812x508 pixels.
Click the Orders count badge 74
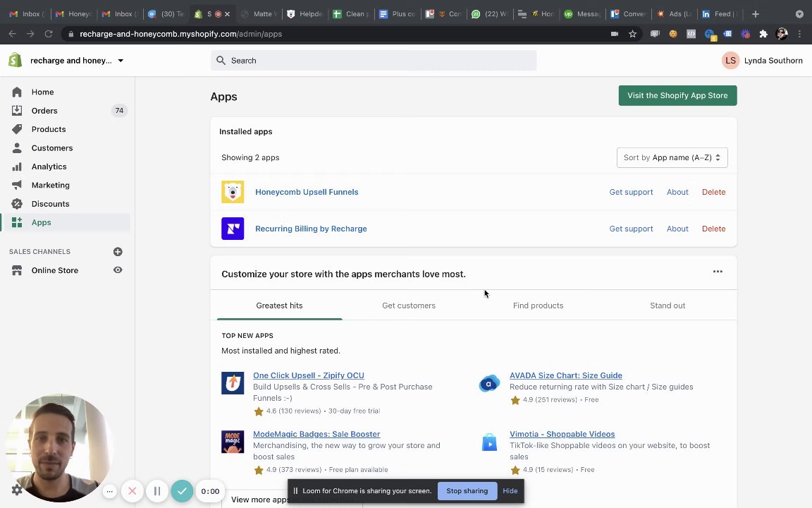click(119, 110)
